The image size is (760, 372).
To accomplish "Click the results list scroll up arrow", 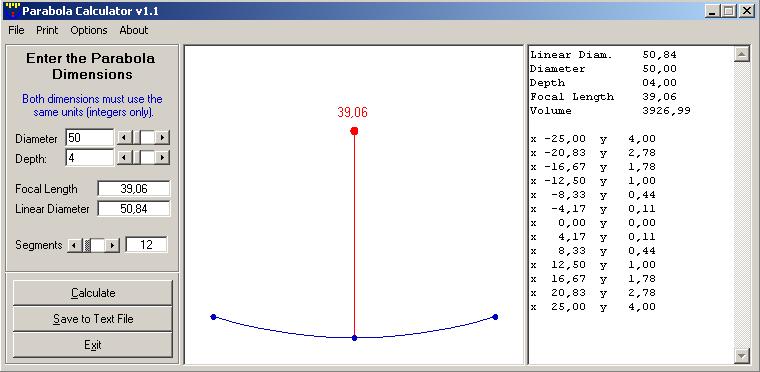I will (x=742, y=54).
